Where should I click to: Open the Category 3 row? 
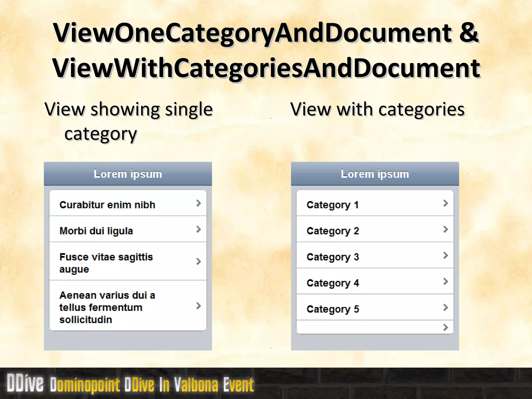[x=375, y=255]
